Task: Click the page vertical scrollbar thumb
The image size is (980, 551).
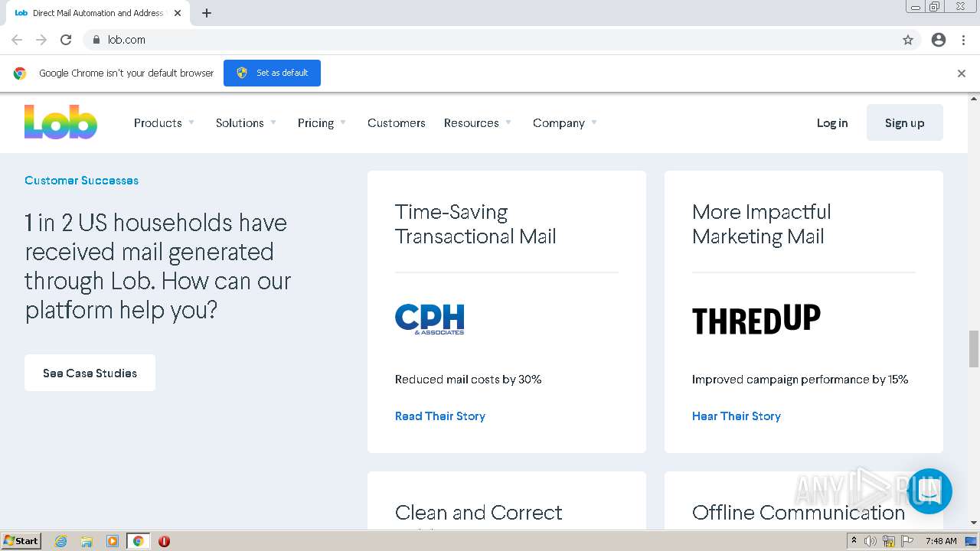Action: [974, 349]
